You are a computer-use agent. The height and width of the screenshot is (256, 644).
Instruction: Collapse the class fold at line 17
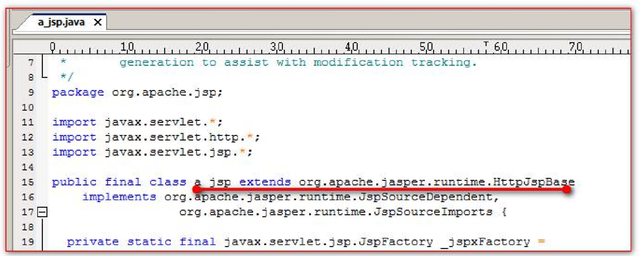42,212
